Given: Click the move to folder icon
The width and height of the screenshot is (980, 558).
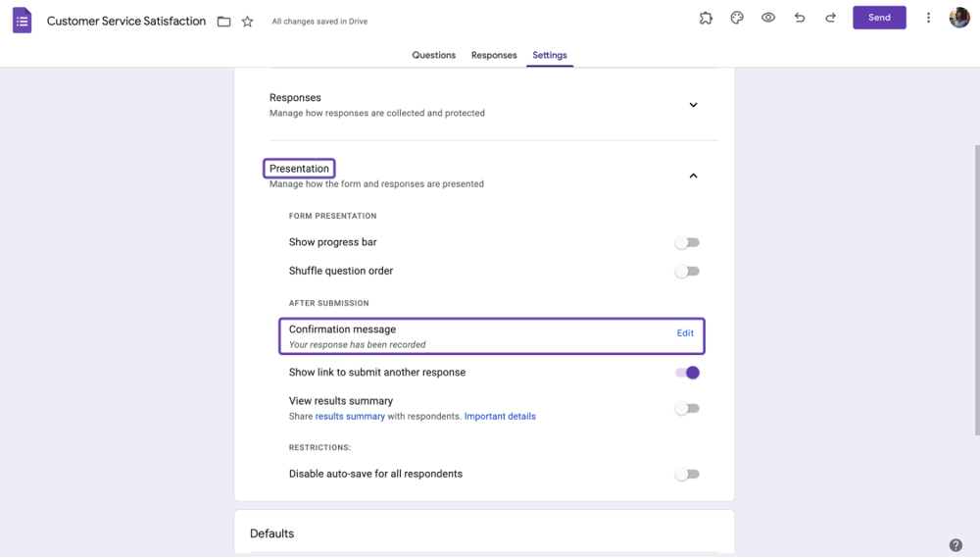Looking at the screenshot, I should coord(223,22).
